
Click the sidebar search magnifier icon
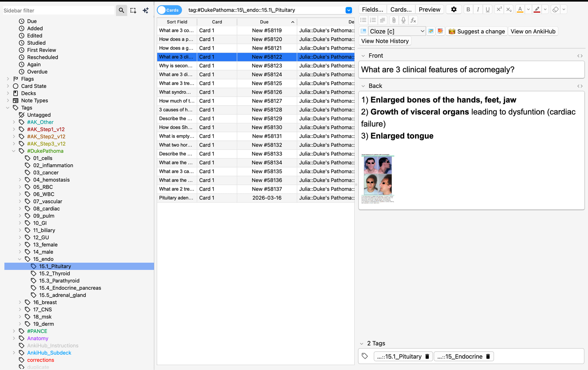pos(121,10)
